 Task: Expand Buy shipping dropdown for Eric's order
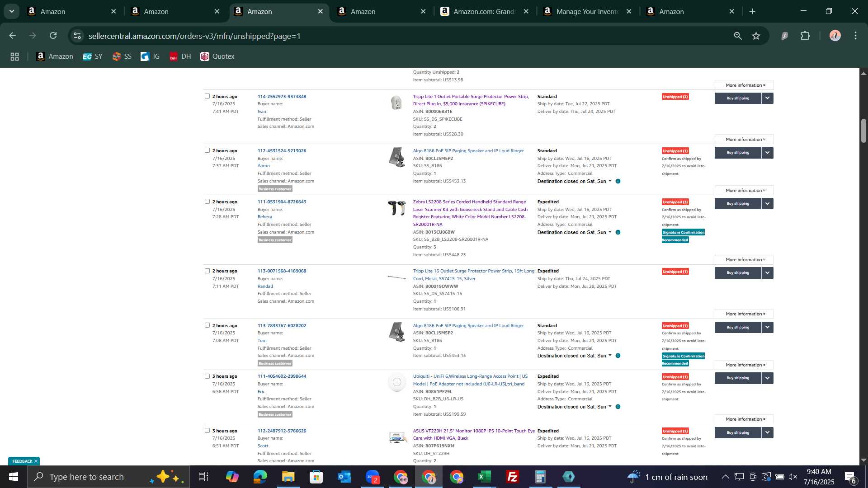(x=767, y=378)
